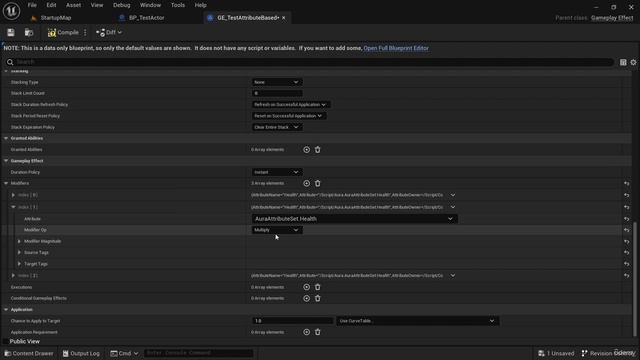
Task: Open the Window menu
Action: tap(150, 5)
